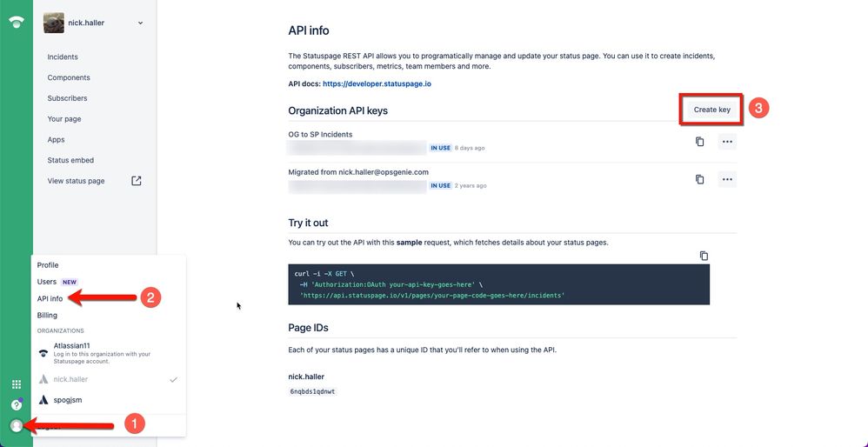This screenshot has height=447, width=868.
Task: Click the external link icon beside View status page
Action: point(137,181)
